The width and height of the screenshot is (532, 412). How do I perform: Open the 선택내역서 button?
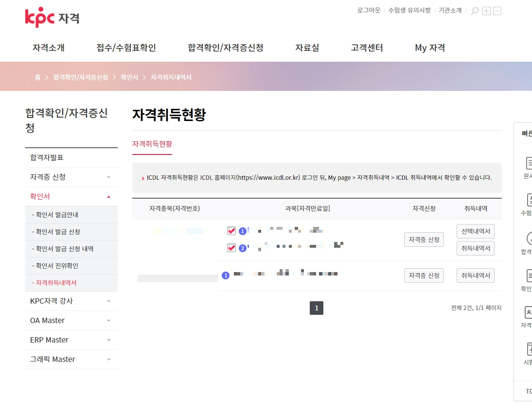click(x=475, y=231)
